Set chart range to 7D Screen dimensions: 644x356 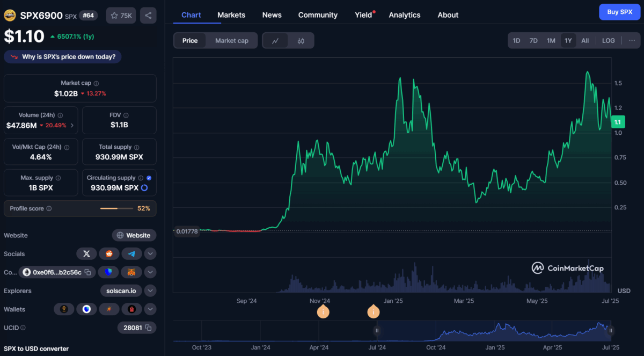(x=533, y=41)
